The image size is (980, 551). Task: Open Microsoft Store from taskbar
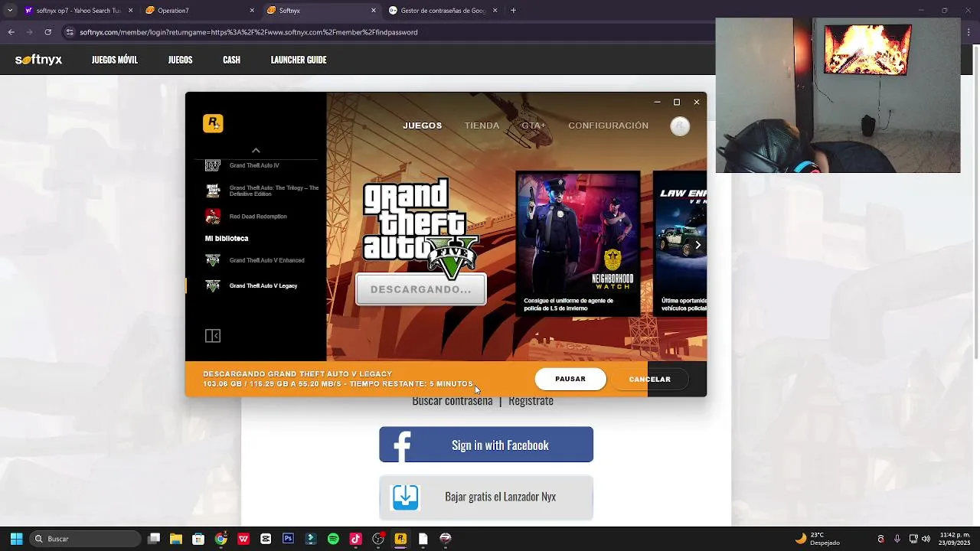(198, 539)
